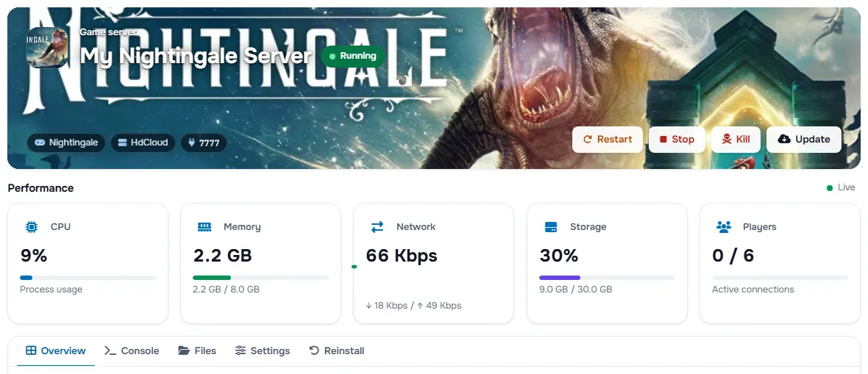Click the Storage usage progress bar
868x374 pixels.
pos(608,278)
